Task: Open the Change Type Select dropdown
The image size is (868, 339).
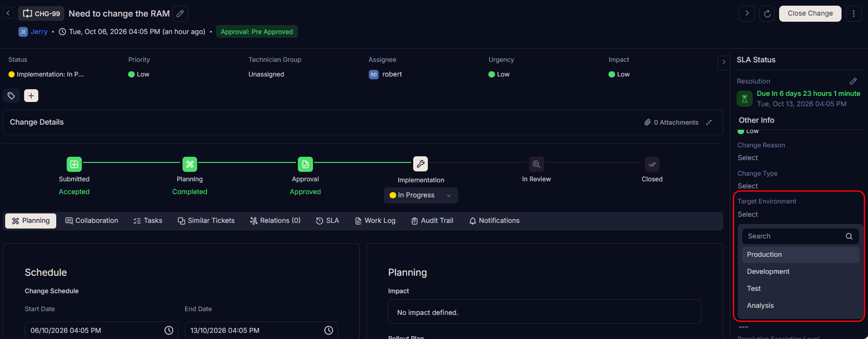Action: tap(748, 186)
